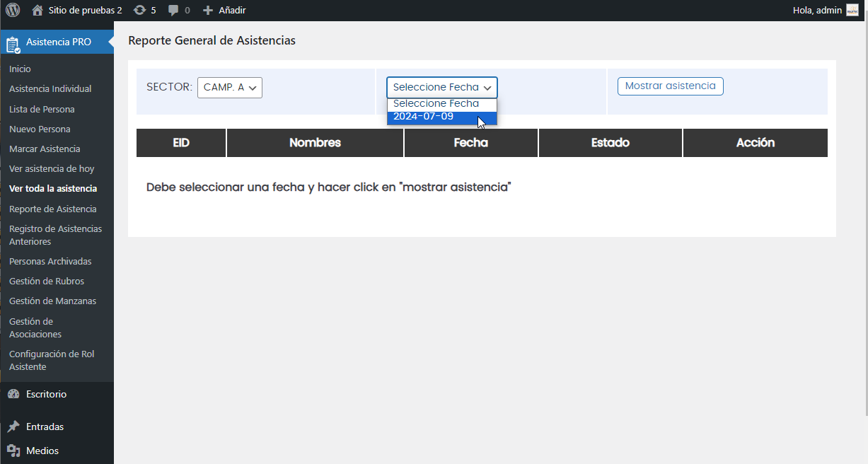Click the WordPress logo icon

click(13, 11)
